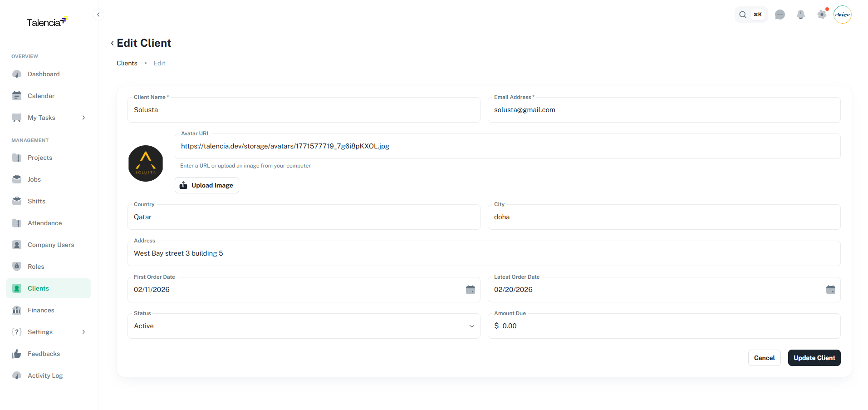Open the notification bell
This screenshot has height=410, width=868.
pyautogui.click(x=800, y=15)
